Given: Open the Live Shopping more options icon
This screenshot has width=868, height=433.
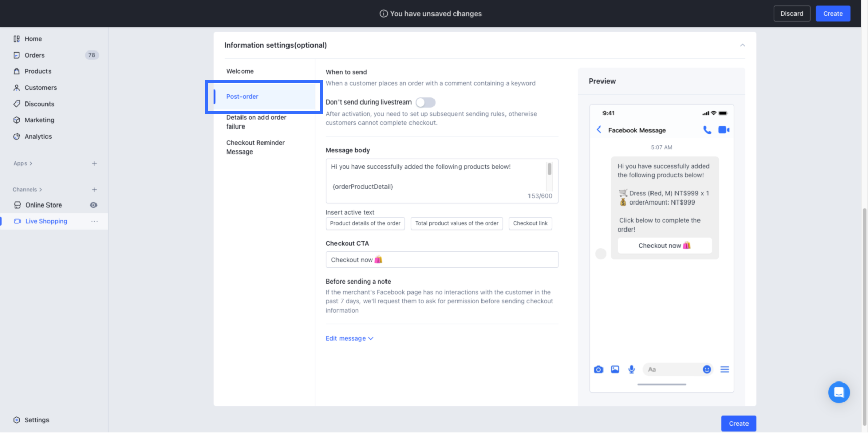Looking at the screenshot, I should [x=94, y=221].
